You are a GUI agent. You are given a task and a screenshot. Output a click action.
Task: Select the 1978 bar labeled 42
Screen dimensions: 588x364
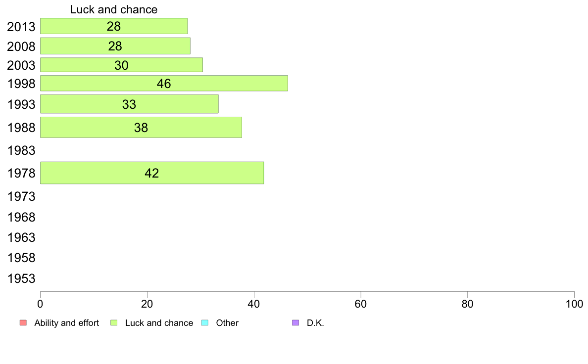(x=152, y=173)
